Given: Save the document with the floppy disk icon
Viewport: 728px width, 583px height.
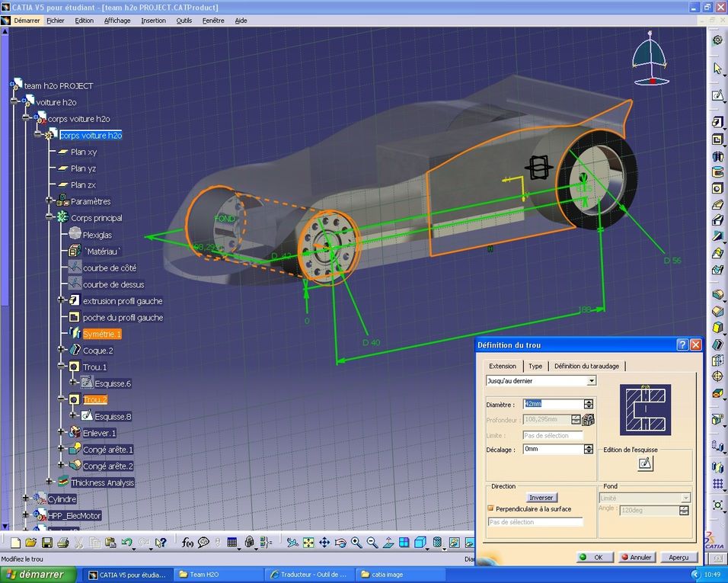Looking at the screenshot, I should point(47,543).
